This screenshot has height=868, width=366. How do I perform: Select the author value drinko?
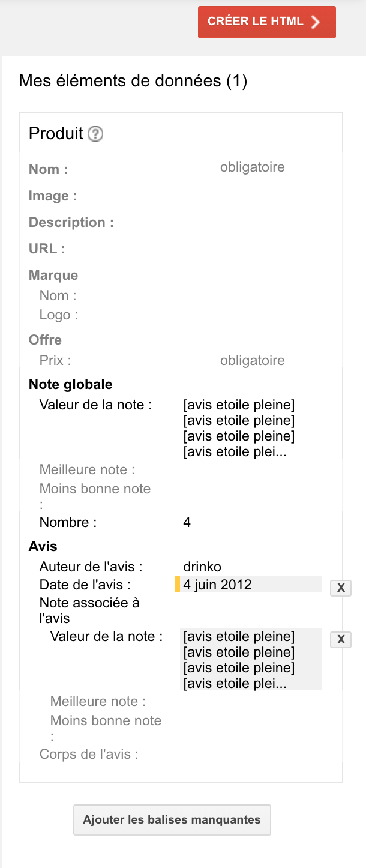pos(202,567)
